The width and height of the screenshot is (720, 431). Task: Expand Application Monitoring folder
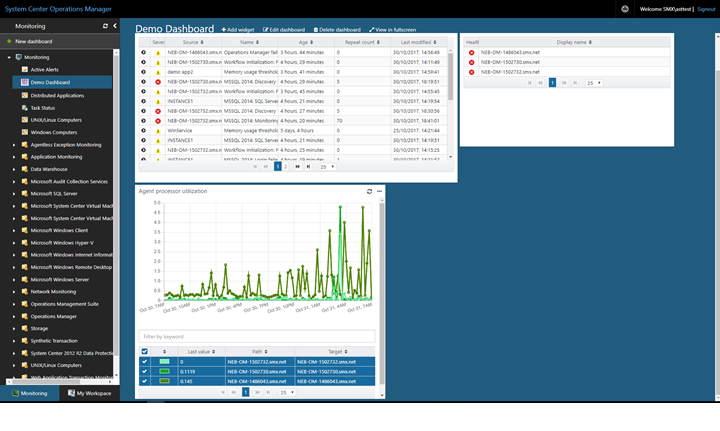(14, 157)
